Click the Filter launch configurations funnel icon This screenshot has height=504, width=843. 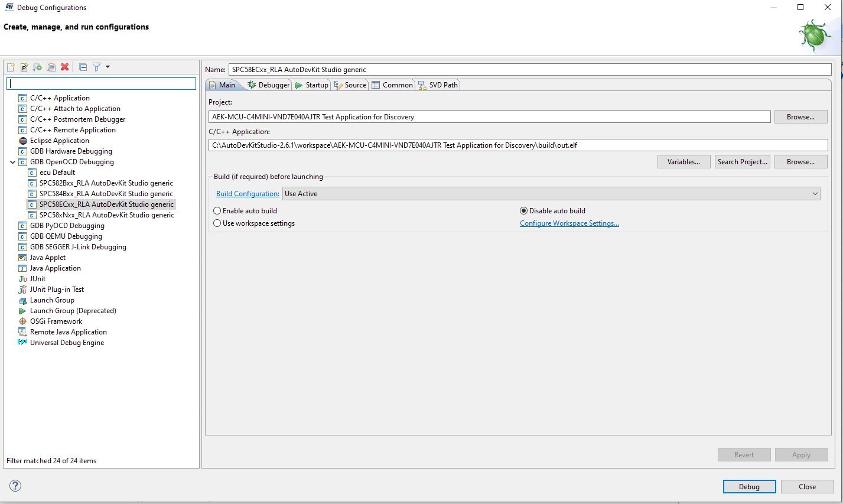(96, 67)
